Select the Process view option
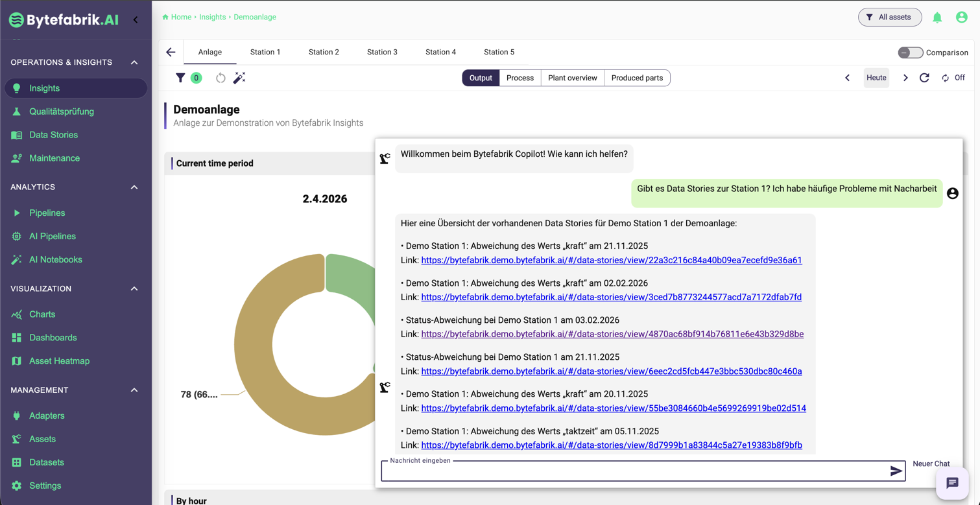 point(520,78)
